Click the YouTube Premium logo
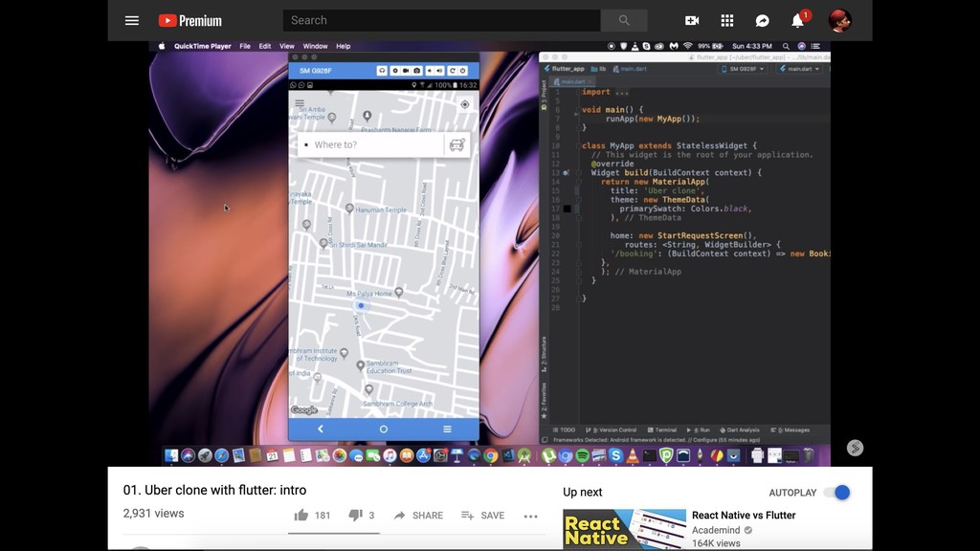 point(189,20)
